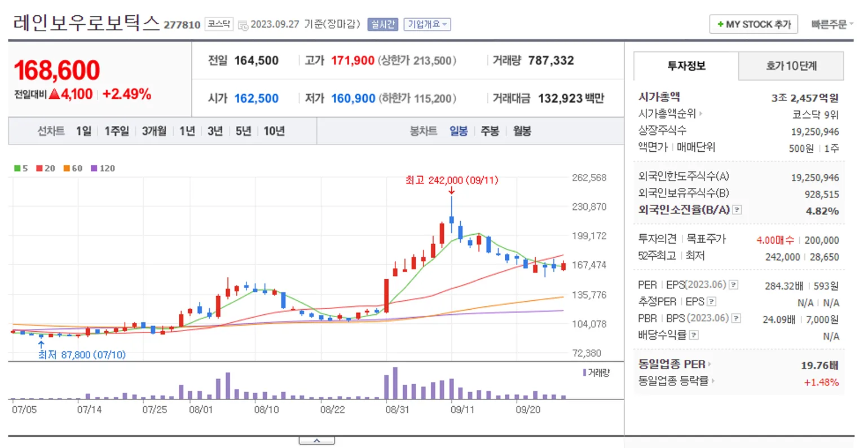The image size is (868, 448).
Task: Open help icon next to PBR BPS(2023.06)
Action: point(736,319)
